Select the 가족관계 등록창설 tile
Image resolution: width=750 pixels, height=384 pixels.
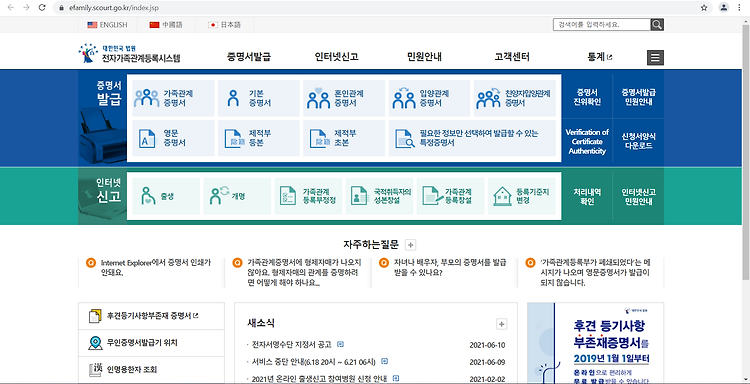pos(451,196)
